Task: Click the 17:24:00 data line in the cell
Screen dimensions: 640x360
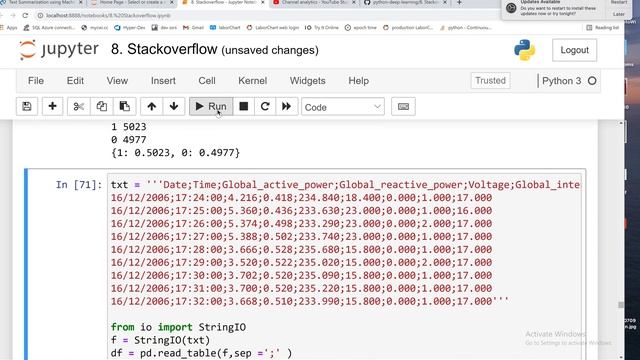Action: (301, 198)
